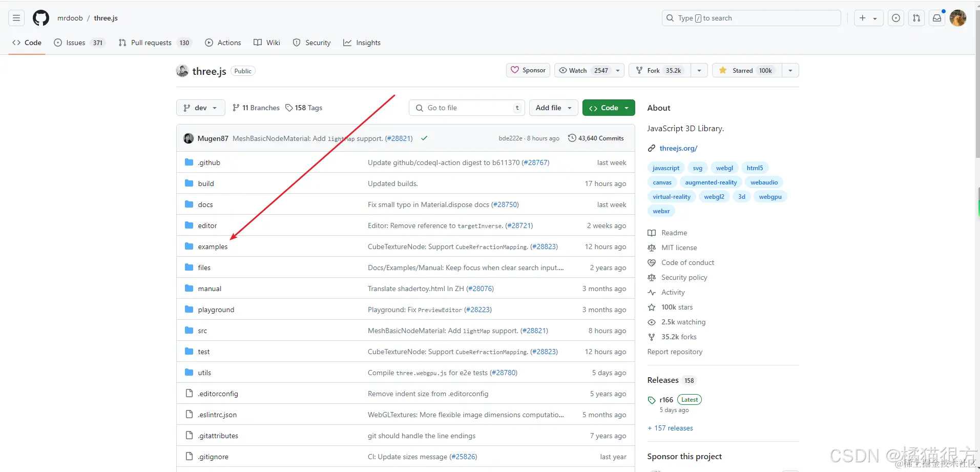Image resolution: width=980 pixels, height=472 pixels.
Task: Click the Sponsor button
Action: coord(528,70)
